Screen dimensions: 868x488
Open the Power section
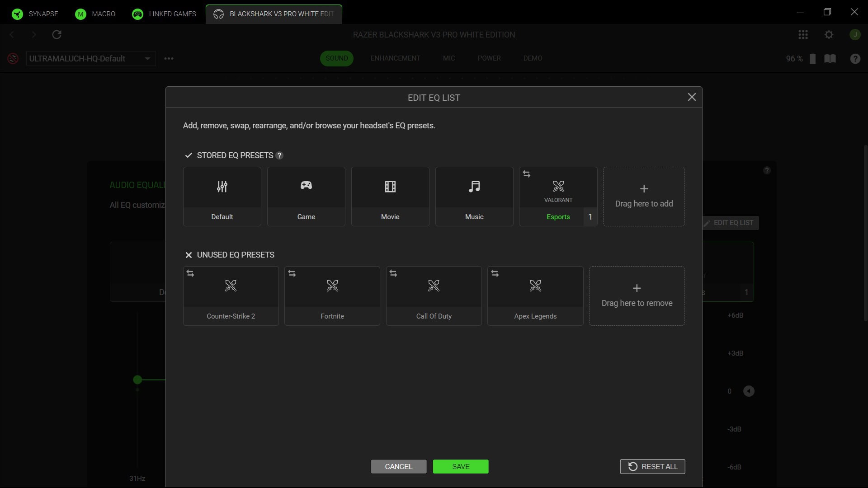[x=489, y=58]
